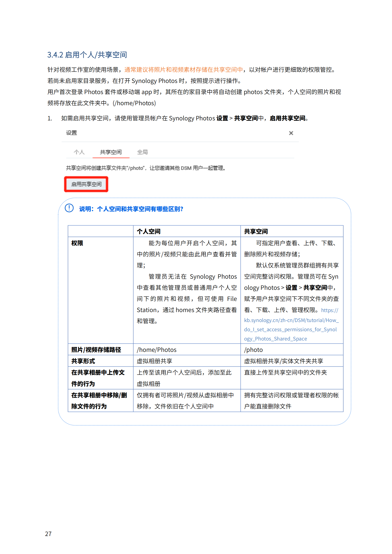
Task: Click the (/home/Photos) path in the paragraph
Action: click(x=134, y=103)
